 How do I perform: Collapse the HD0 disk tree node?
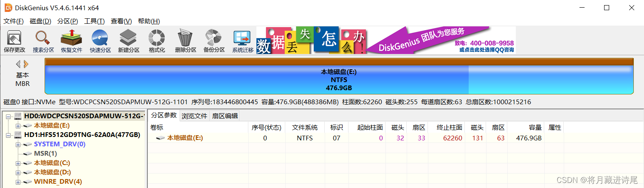pos(8,116)
